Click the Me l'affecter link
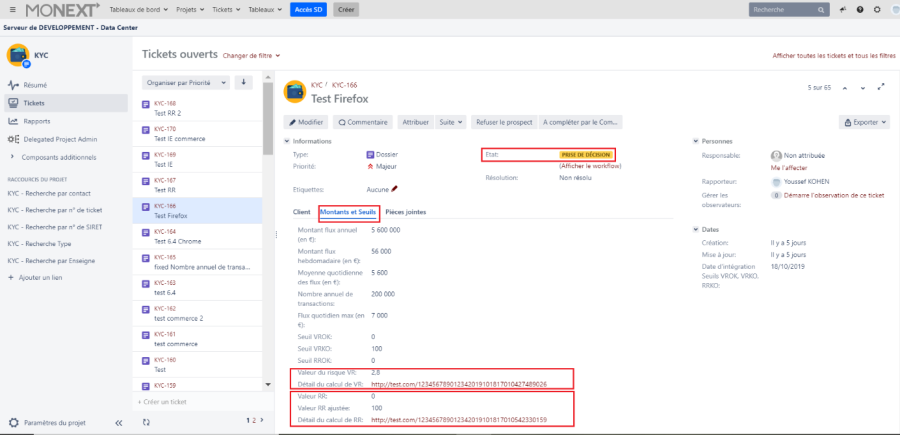Image resolution: width=900 pixels, height=435 pixels. (x=789, y=169)
